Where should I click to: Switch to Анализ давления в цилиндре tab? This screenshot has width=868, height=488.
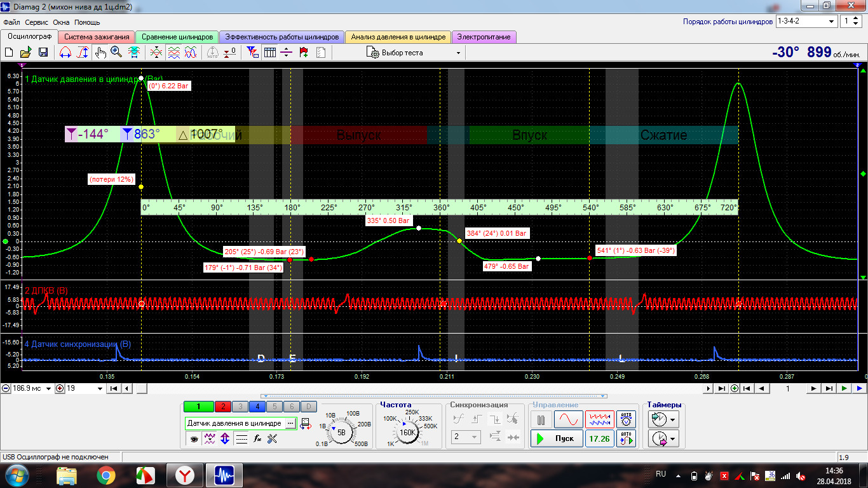[x=398, y=37]
